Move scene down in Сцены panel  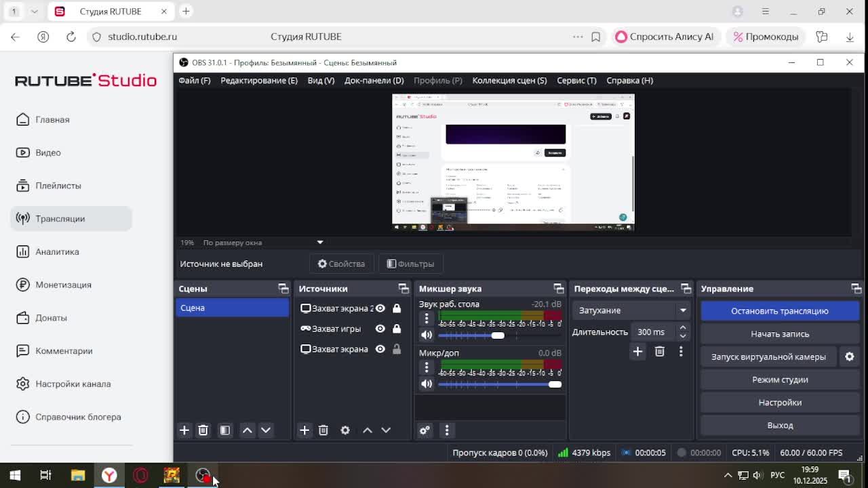(x=266, y=430)
